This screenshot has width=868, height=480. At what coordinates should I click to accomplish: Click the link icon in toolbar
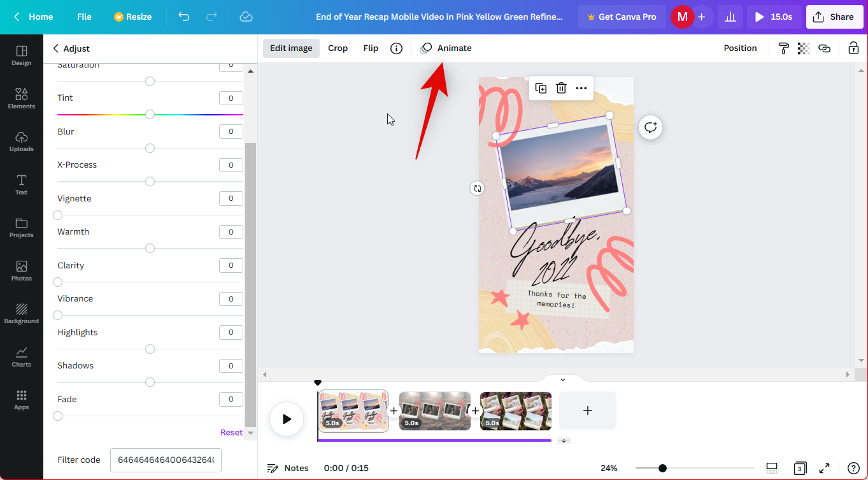click(824, 48)
